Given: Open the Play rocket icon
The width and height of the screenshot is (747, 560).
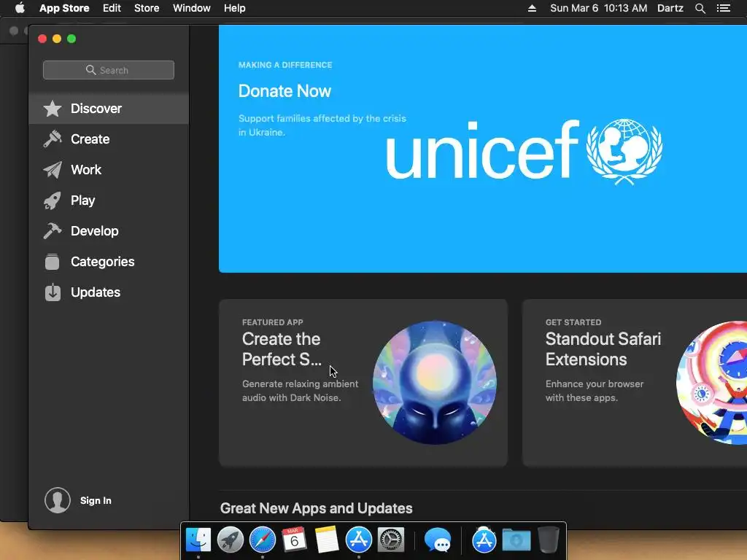Looking at the screenshot, I should coord(53,201).
